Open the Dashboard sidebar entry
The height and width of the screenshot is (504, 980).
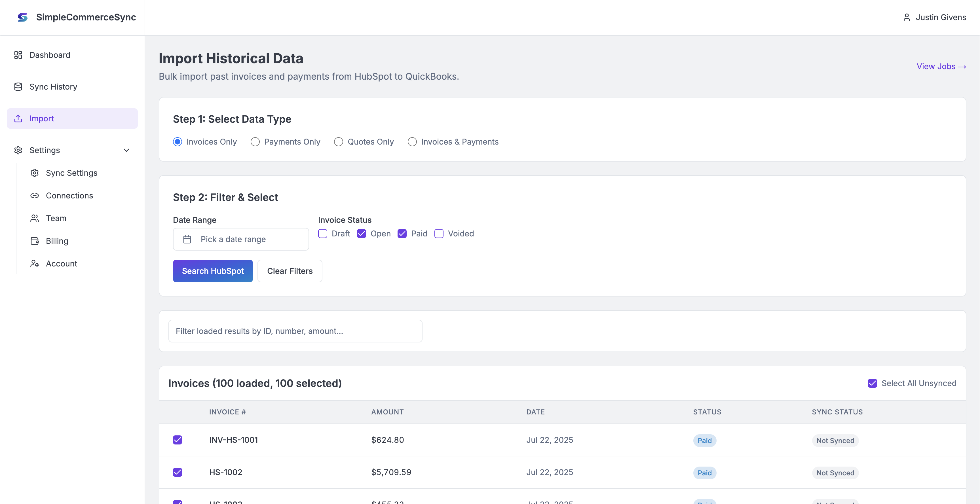(49, 55)
